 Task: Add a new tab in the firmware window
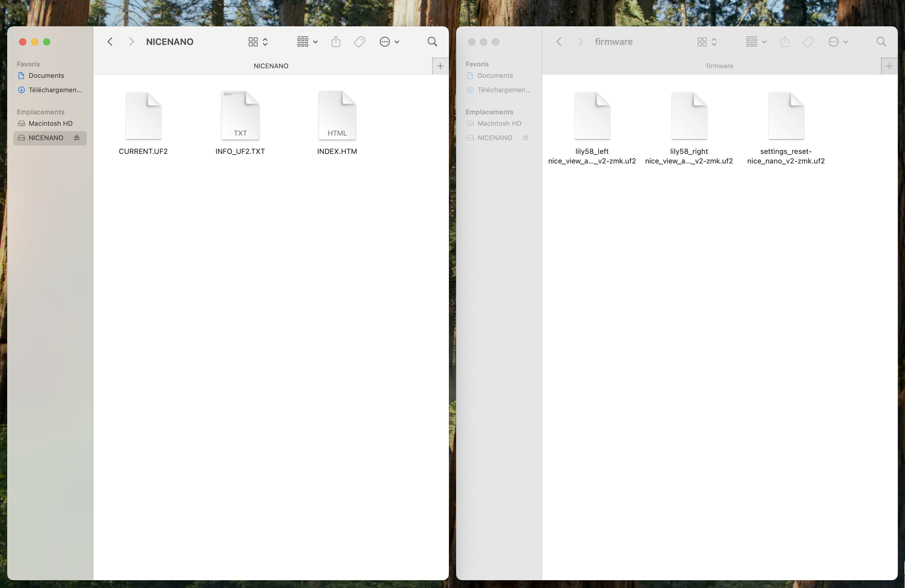point(889,66)
